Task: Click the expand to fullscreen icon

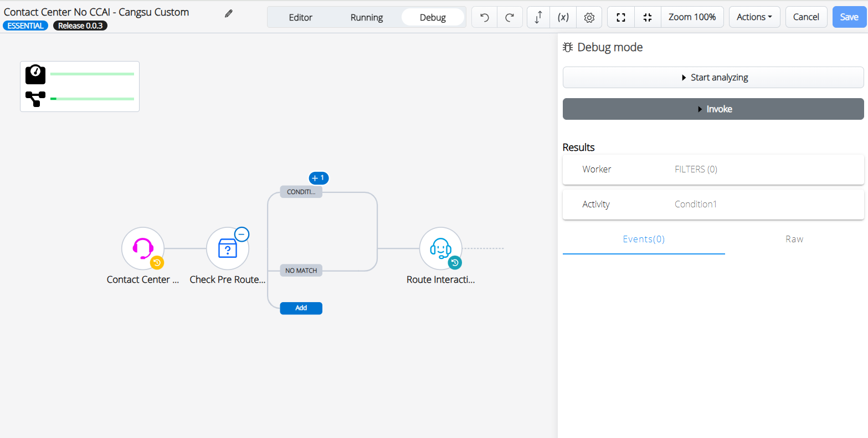Action: (621, 17)
